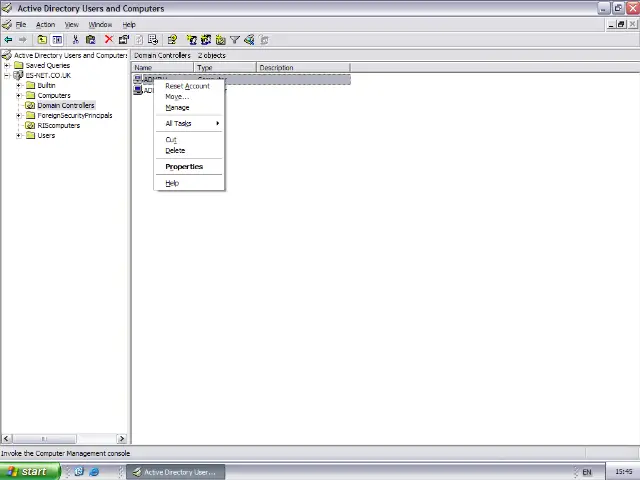The width and height of the screenshot is (640, 480).
Task: Click the Paste clipboard toolbar icon
Action: (x=91, y=40)
